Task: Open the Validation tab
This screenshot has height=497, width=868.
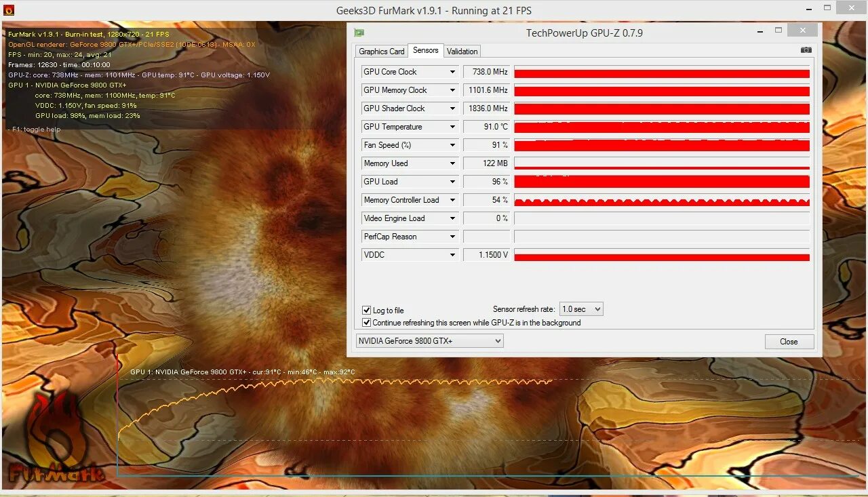Action: (x=462, y=51)
